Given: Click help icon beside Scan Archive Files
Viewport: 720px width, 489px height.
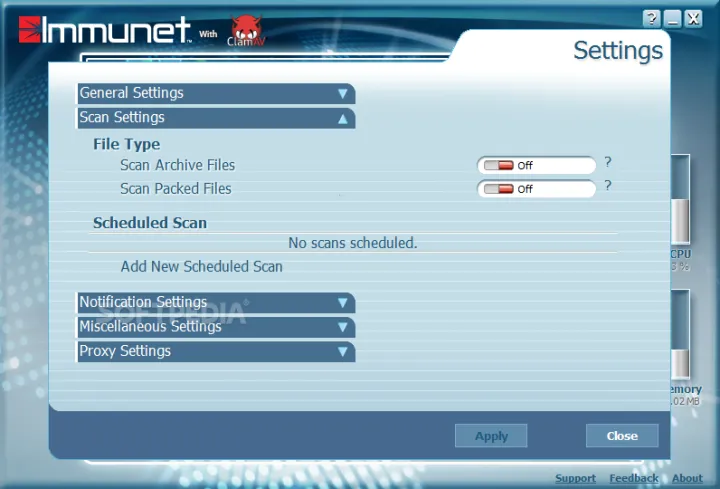Looking at the screenshot, I should [x=608, y=162].
